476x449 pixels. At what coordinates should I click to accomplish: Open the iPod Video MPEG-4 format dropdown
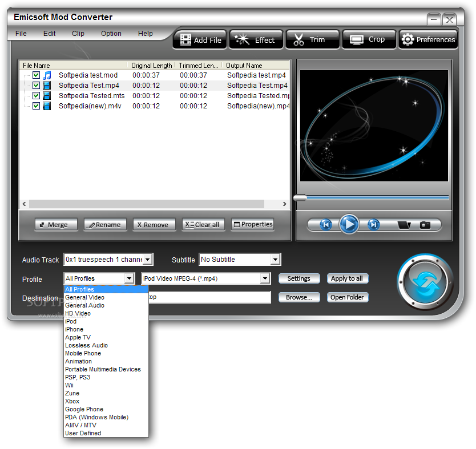pos(265,278)
